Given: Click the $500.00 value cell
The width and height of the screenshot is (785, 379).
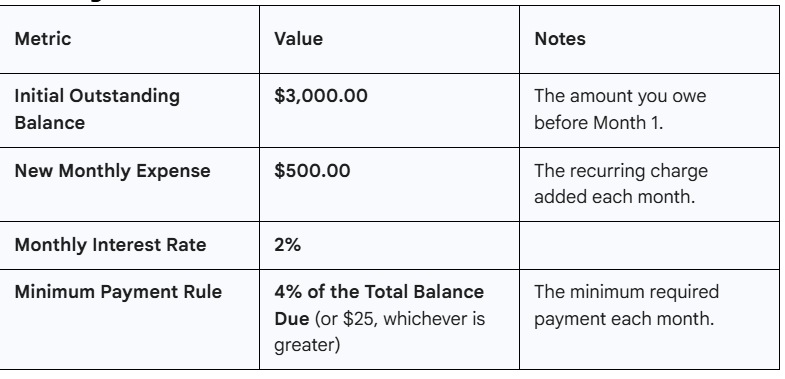Looking at the screenshot, I should 389,185.
